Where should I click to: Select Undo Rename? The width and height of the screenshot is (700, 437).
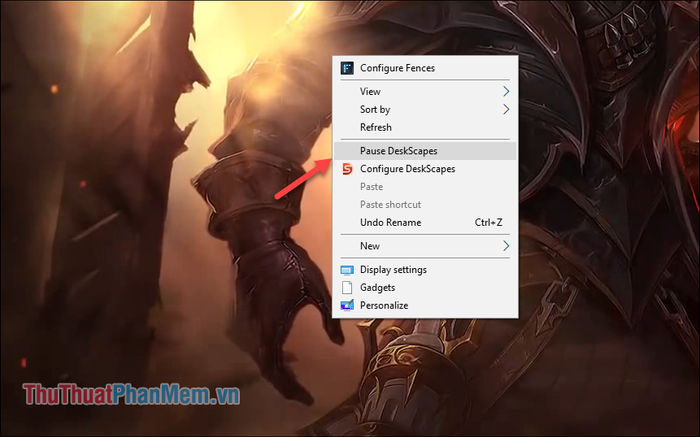click(425, 222)
